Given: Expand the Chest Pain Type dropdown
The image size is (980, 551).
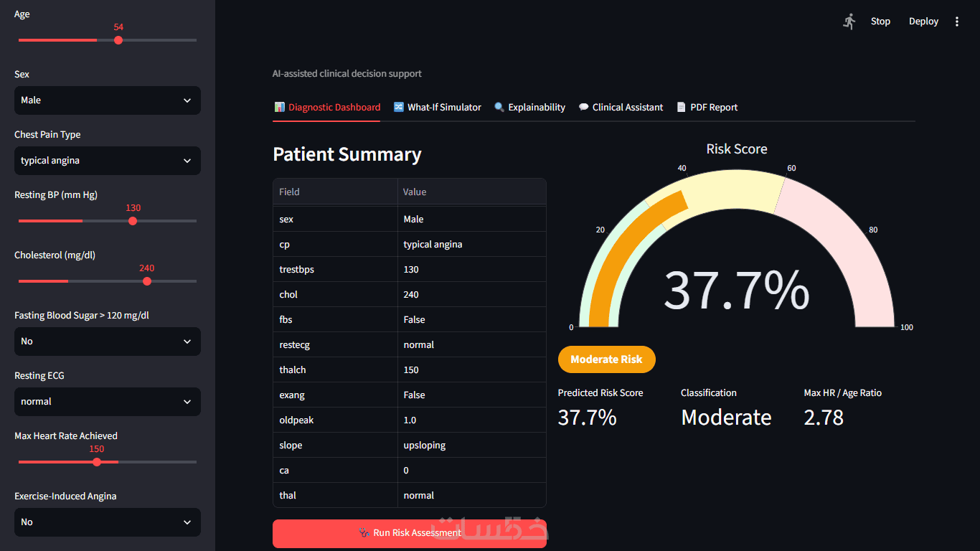Looking at the screenshot, I should point(108,161).
